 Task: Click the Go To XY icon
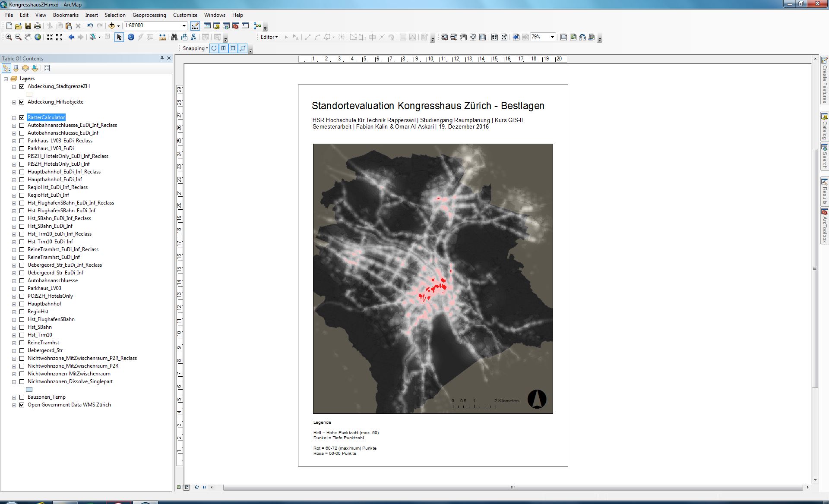pyautogui.click(x=193, y=37)
